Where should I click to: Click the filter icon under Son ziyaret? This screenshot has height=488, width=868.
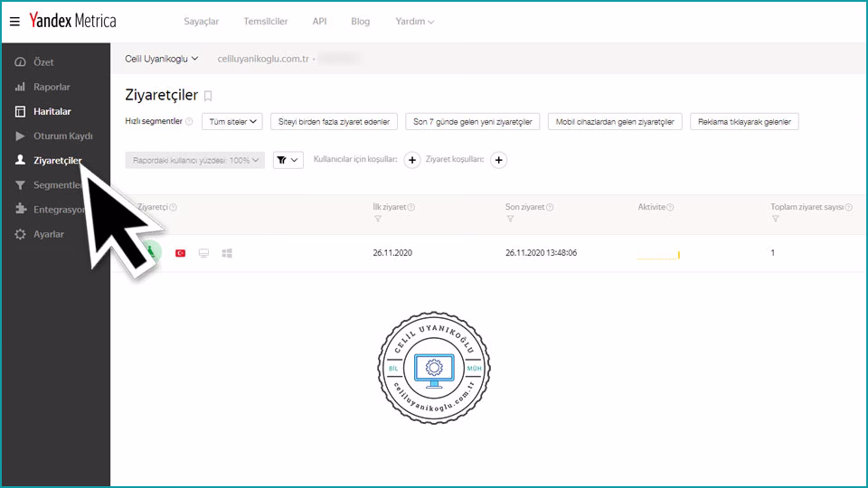(x=510, y=219)
